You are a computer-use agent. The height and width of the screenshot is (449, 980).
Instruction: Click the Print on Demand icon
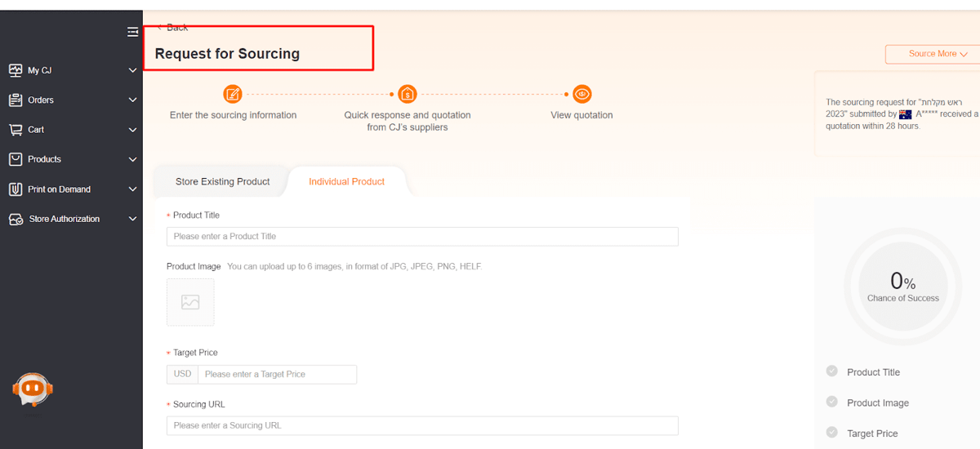[x=16, y=189]
